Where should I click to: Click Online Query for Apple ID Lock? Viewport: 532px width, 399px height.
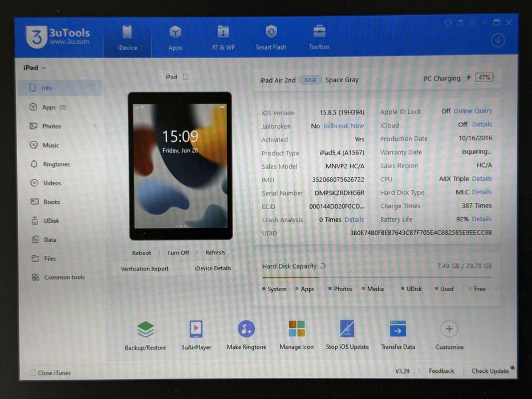(x=473, y=111)
